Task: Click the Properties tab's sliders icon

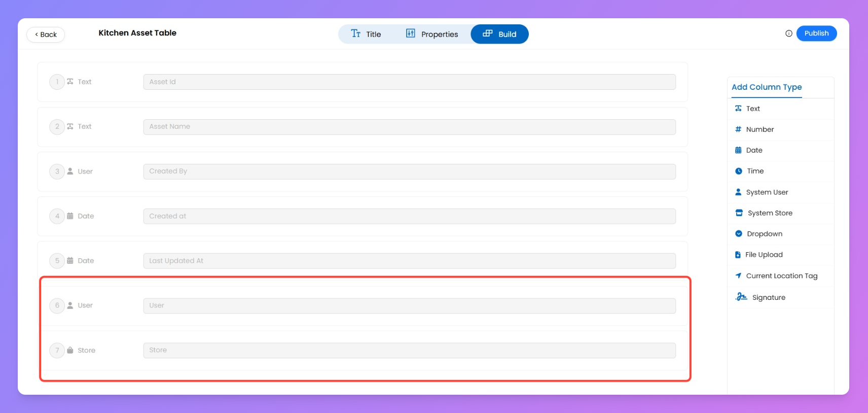Action: click(411, 33)
